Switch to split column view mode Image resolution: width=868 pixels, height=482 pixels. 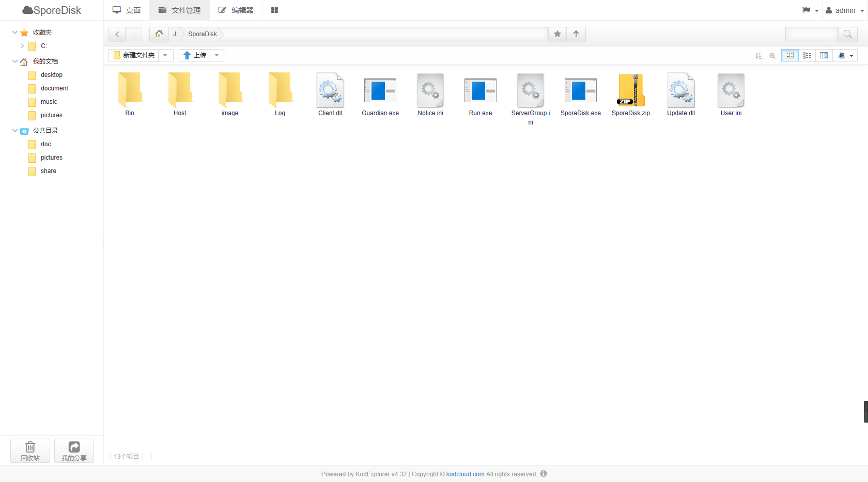pos(824,55)
